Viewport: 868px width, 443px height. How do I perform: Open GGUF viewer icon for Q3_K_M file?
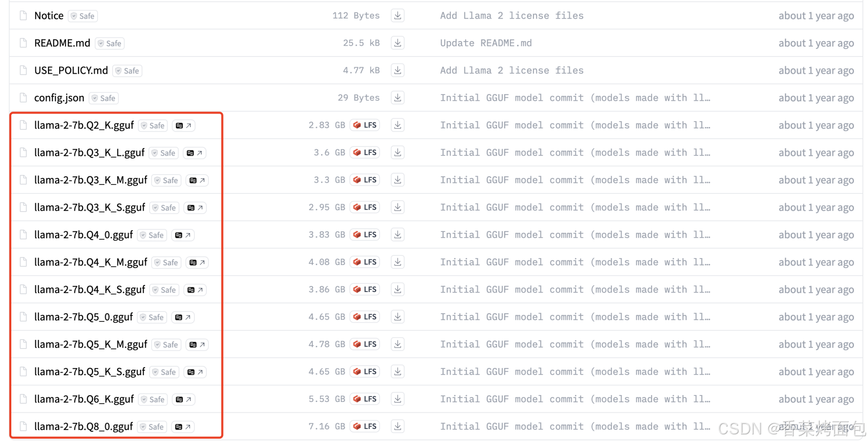pyautogui.click(x=197, y=180)
